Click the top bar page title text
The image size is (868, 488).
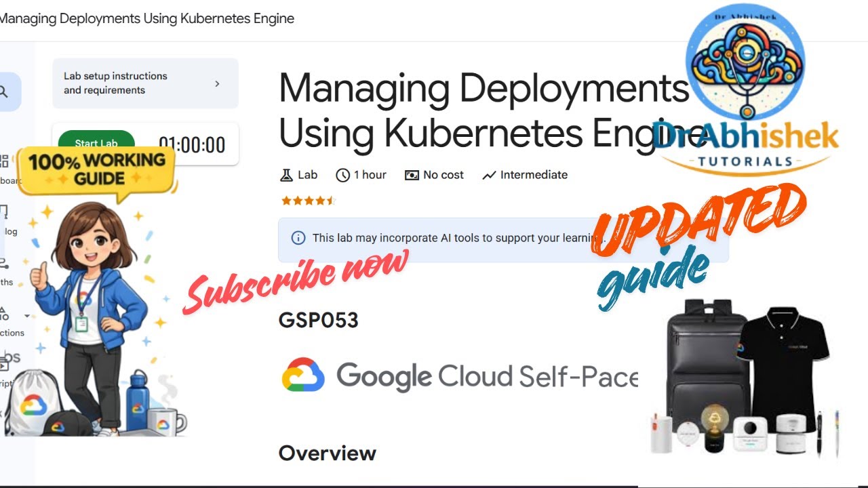coord(146,19)
